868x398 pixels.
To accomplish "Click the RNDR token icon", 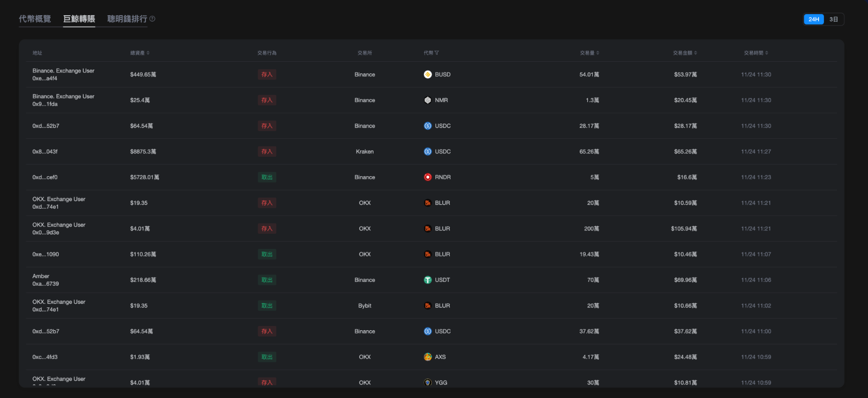I will (x=428, y=177).
